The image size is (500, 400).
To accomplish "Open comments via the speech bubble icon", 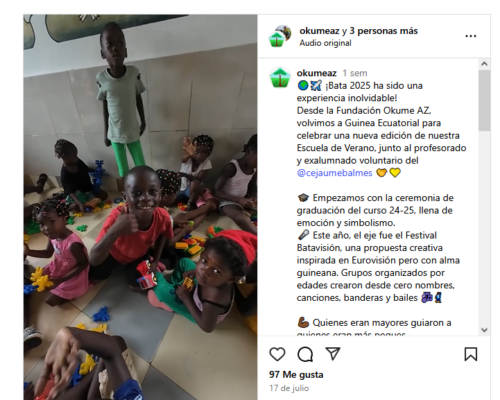I will (305, 354).
